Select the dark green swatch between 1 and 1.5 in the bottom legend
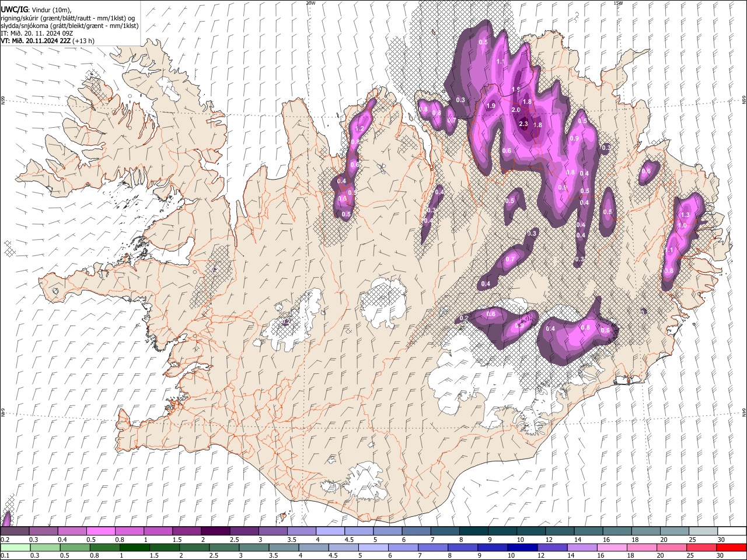Image resolution: width=747 pixels, height=560 pixels. 134,548
